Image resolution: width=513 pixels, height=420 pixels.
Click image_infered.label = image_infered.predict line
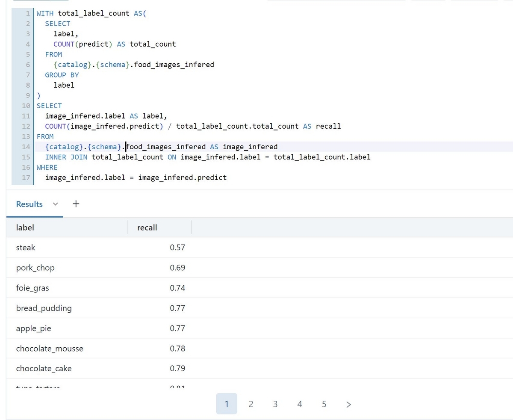[x=136, y=177]
